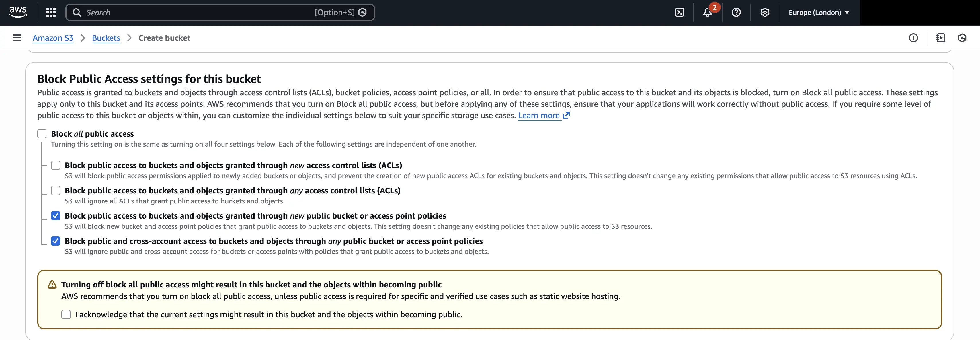Open Amazon Q assistant panel icon
This screenshot has height=340, width=980.
click(962, 38)
